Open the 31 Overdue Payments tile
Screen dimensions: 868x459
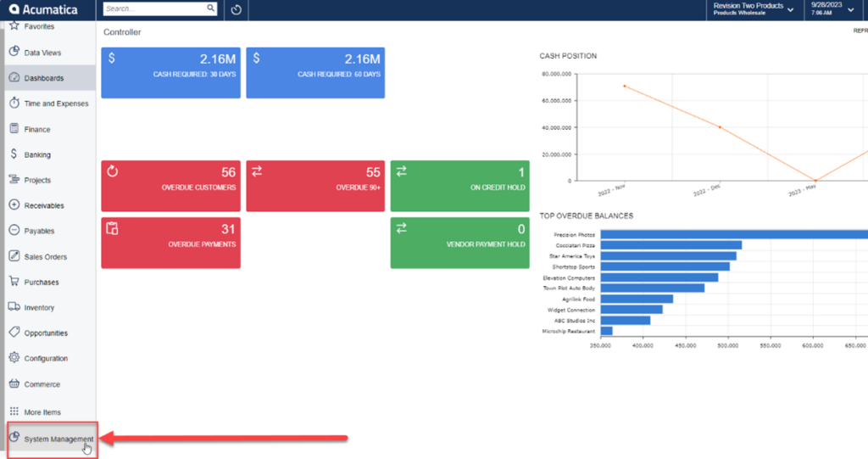pos(170,243)
